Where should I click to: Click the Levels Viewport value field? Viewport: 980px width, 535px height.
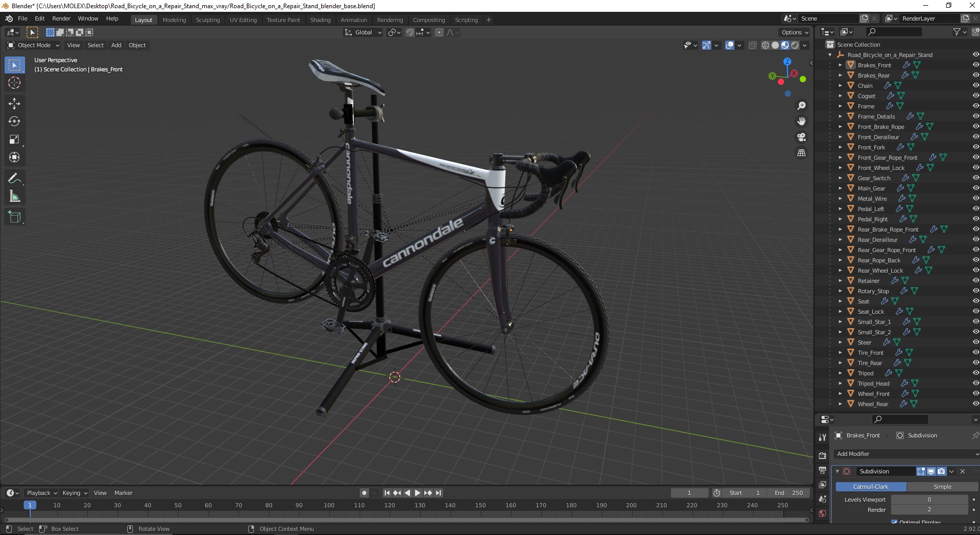tap(929, 500)
